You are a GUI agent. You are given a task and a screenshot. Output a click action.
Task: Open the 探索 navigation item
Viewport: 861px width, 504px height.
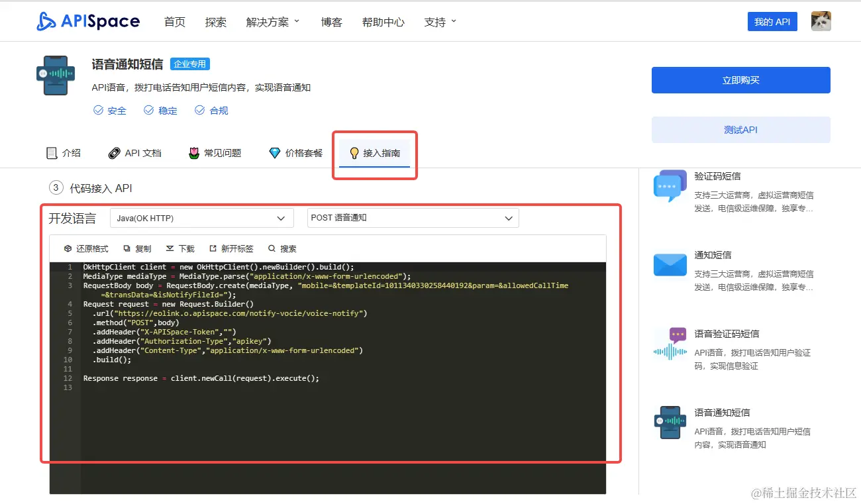coord(216,22)
